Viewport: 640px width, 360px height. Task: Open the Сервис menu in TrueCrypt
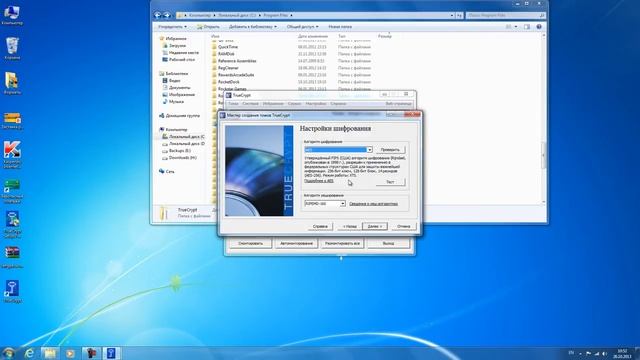click(x=294, y=104)
